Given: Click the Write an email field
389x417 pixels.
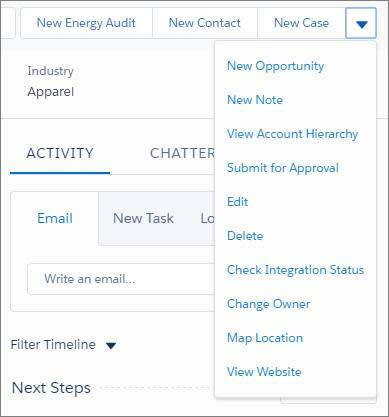Looking at the screenshot, I should [x=121, y=279].
